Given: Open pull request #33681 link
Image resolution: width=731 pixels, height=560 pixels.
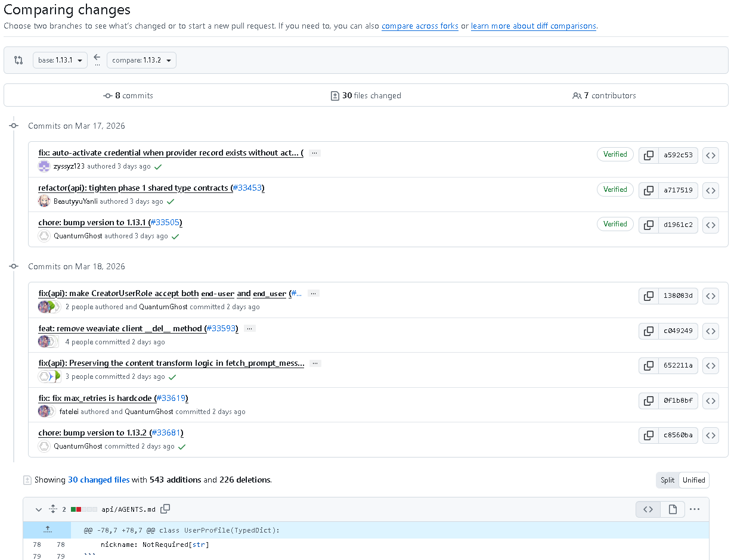Looking at the screenshot, I should [167, 433].
